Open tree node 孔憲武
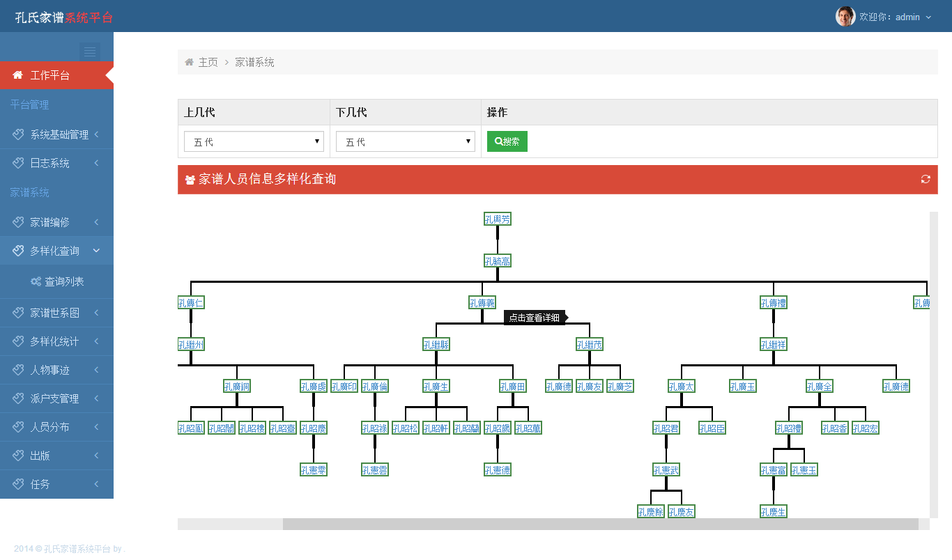This screenshot has width=952, height=560. click(666, 470)
